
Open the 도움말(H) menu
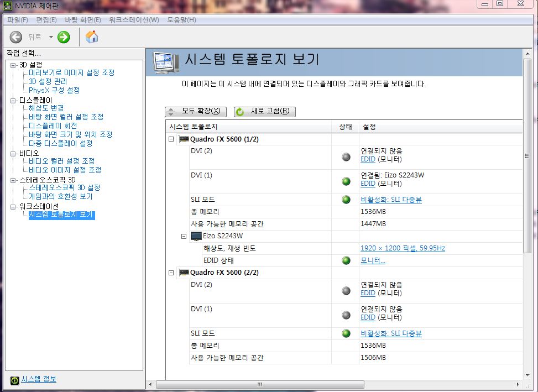181,20
